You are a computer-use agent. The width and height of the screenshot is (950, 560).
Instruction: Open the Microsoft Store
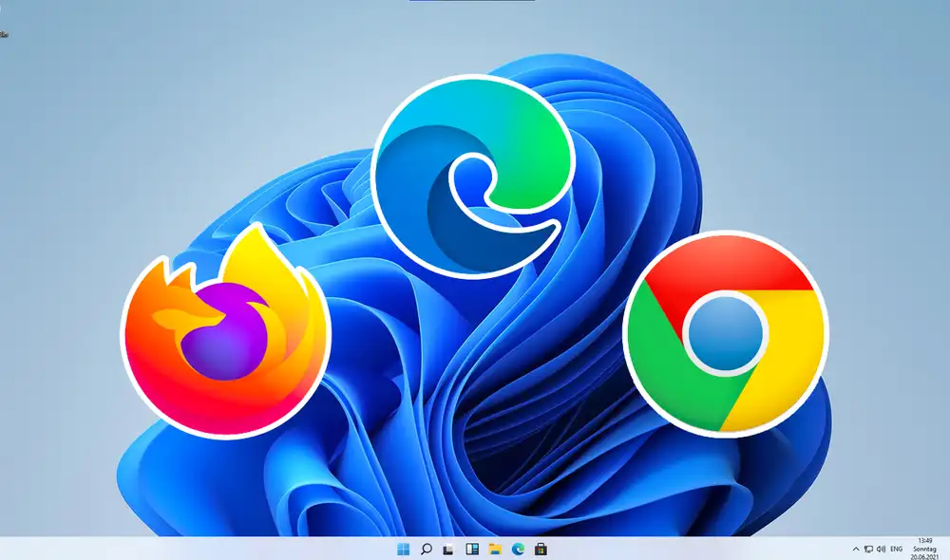click(x=539, y=549)
